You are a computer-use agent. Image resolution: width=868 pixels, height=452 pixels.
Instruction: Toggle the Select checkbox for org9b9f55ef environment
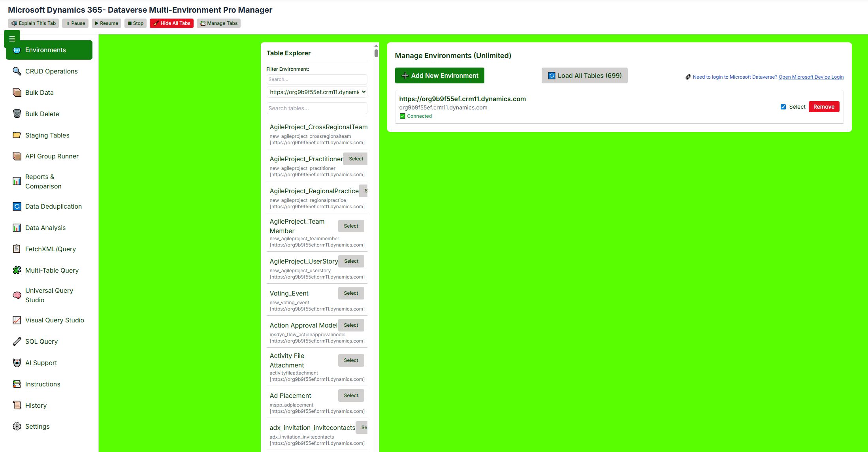click(783, 107)
